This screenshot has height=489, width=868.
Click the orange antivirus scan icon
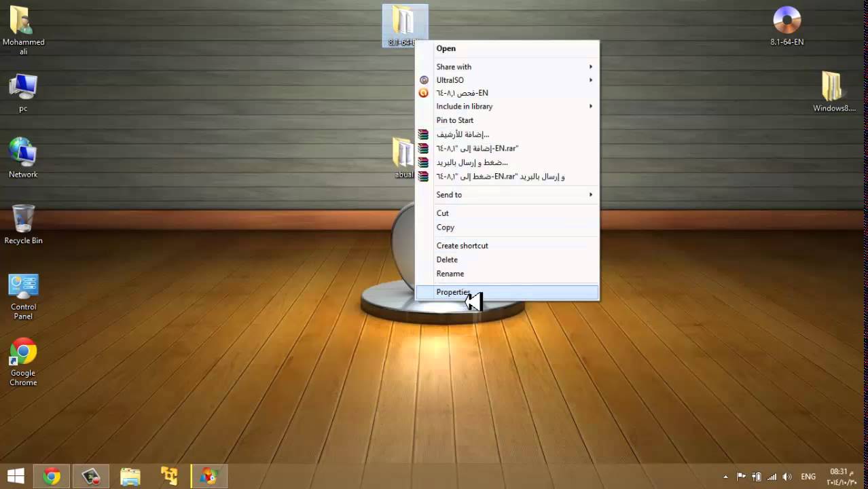click(424, 93)
